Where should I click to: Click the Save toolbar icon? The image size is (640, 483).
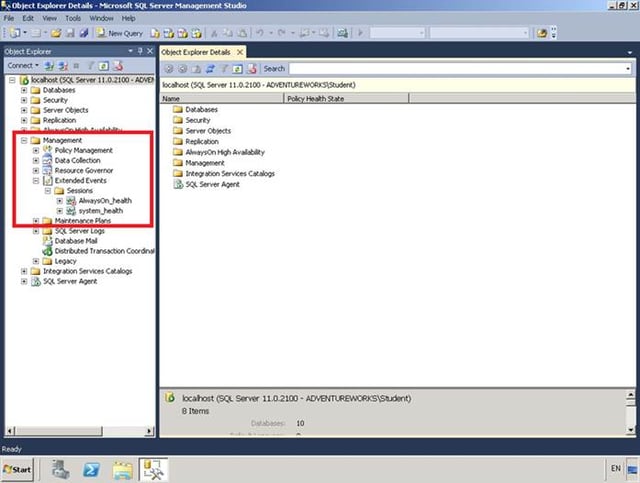[x=70, y=33]
